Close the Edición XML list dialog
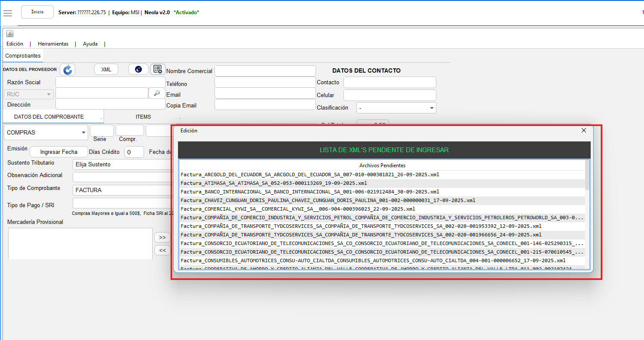The image size is (644, 340). click(583, 131)
